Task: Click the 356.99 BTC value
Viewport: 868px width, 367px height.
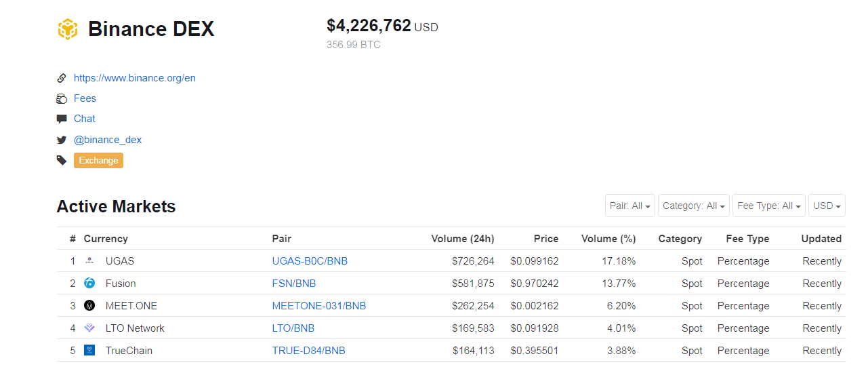Action: (x=354, y=45)
